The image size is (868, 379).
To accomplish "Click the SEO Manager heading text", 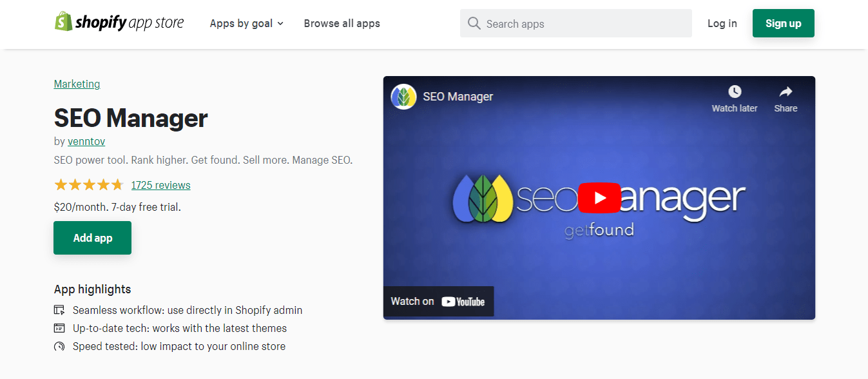I will [131, 118].
